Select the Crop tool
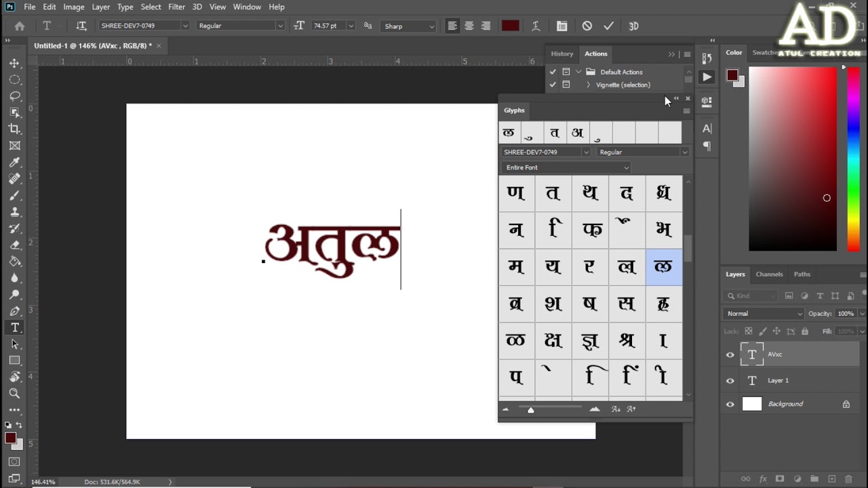 click(x=14, y=129)
